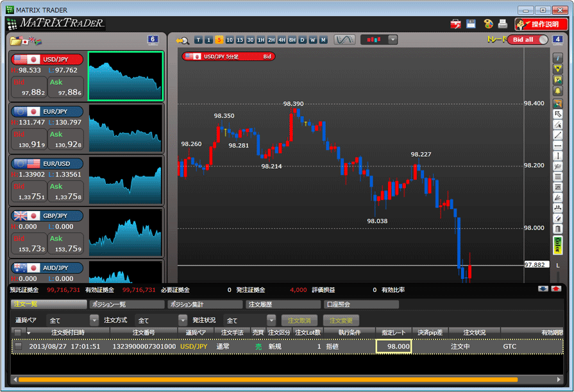Switch to the ポジション一覧 tab
The width and height of the screenshot is (574, 392).
pos(127,304)
